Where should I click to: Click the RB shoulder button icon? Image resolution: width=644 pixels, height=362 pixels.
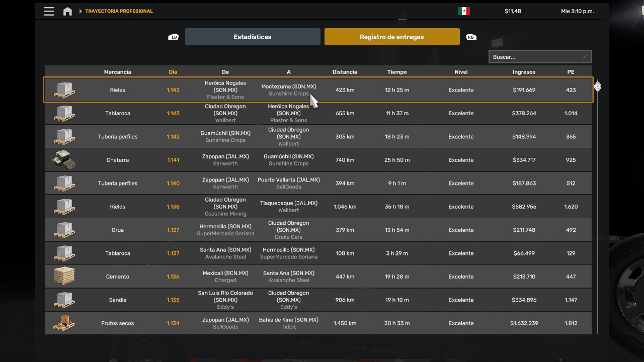(x=471, y=37)
